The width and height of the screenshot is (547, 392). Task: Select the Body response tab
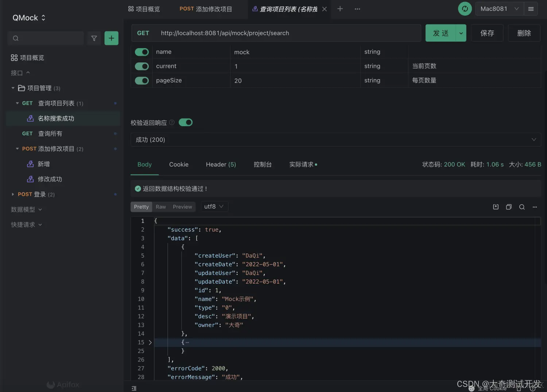tap(144, 164)
